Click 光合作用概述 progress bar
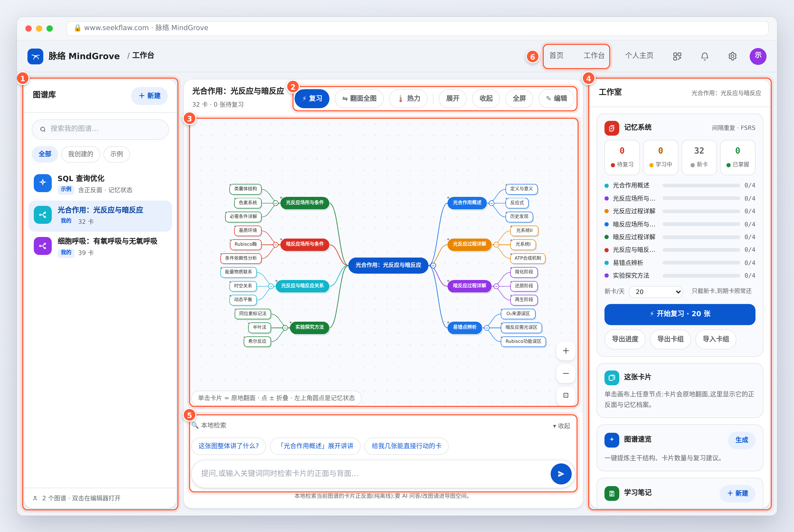Screen dimensions: 794x532 click(701, 186)
